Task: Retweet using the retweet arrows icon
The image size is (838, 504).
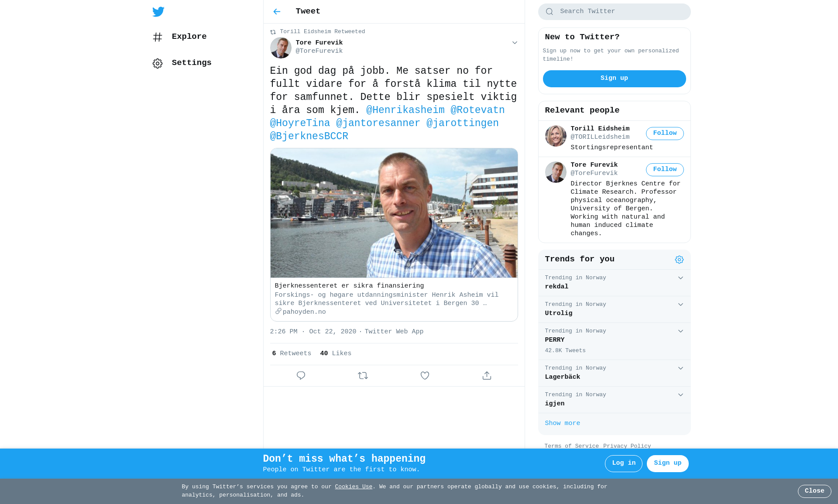Action: tap(363, 376)
